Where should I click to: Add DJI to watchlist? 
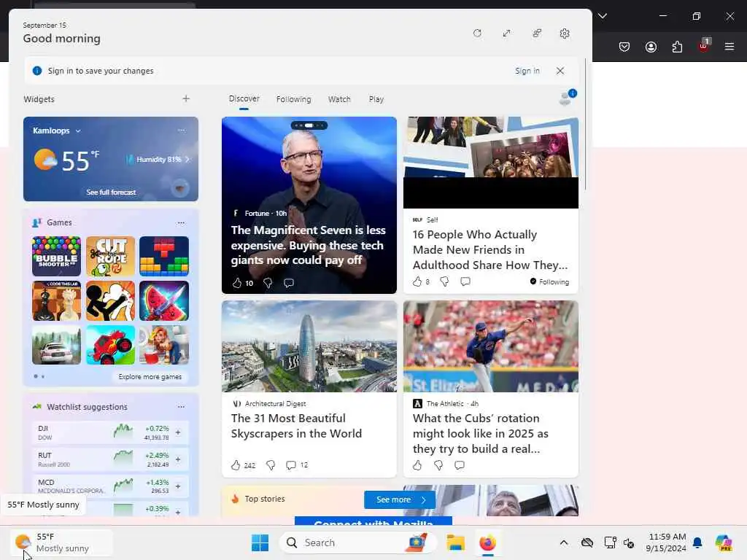[178, 432]
